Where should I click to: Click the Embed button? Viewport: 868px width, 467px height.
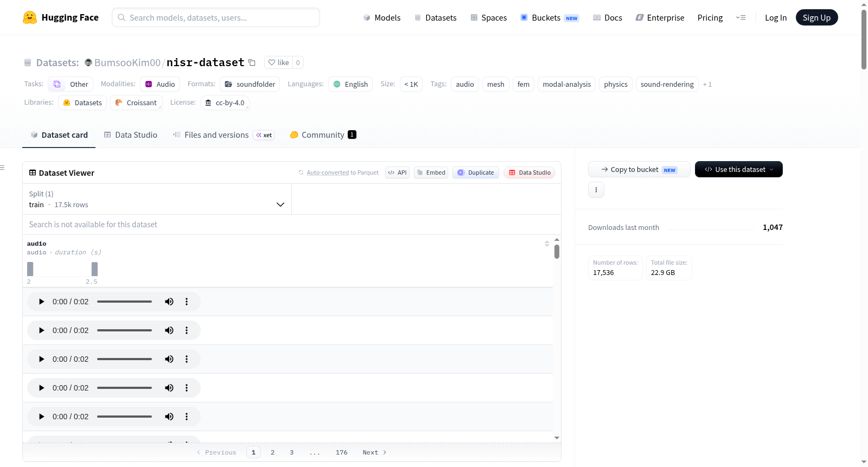click(431, 172)
